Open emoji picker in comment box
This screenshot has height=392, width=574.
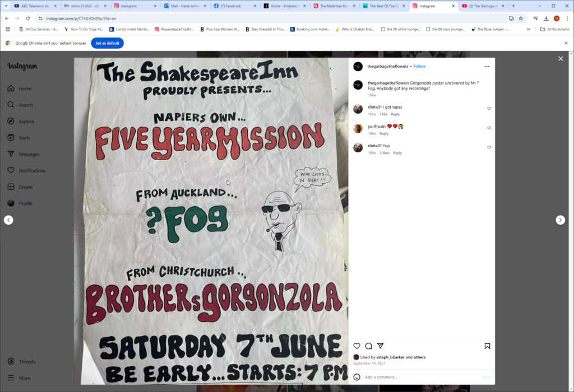[357, 377]
